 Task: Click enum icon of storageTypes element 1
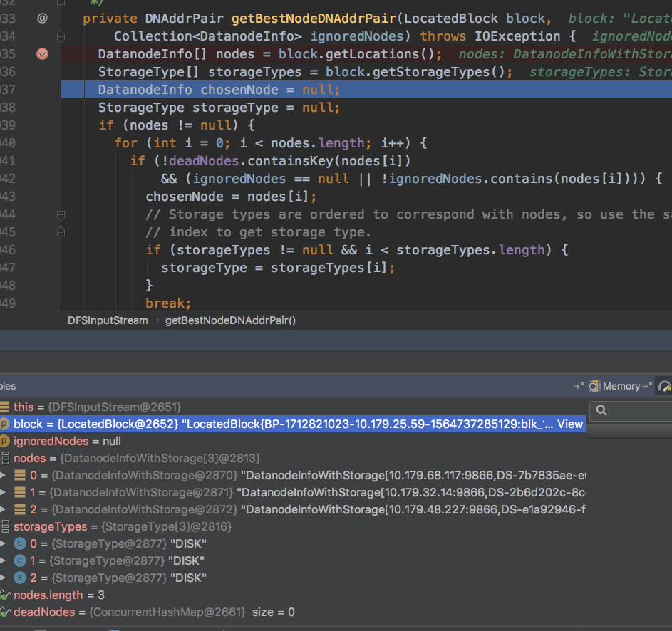tap(20, 560)
